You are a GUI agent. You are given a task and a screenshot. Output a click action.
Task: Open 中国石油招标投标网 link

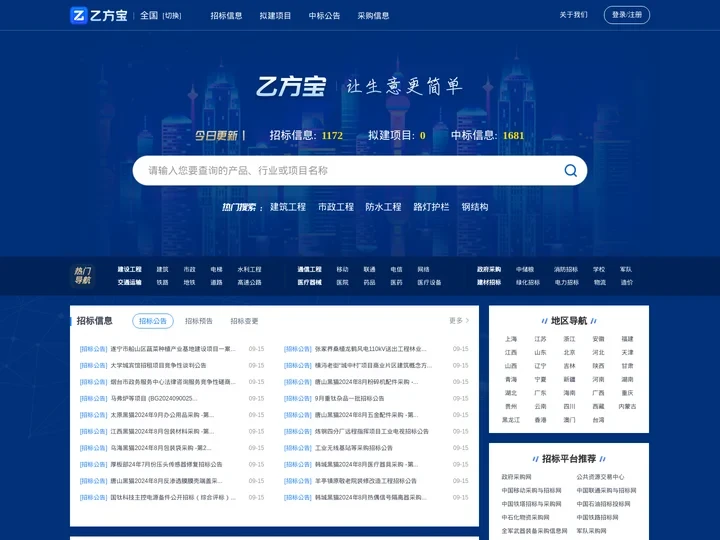pyautogui.click(x=603, y=504)
